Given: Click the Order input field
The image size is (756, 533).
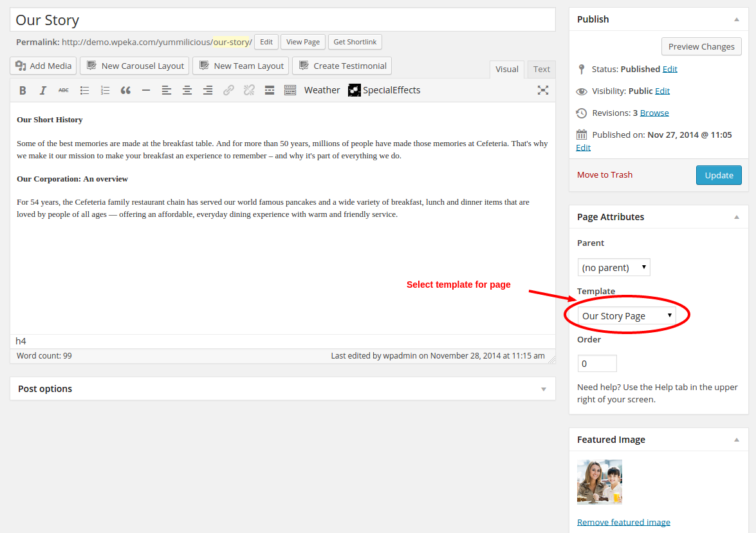Looking at the screenshot, I should (597, 364).
